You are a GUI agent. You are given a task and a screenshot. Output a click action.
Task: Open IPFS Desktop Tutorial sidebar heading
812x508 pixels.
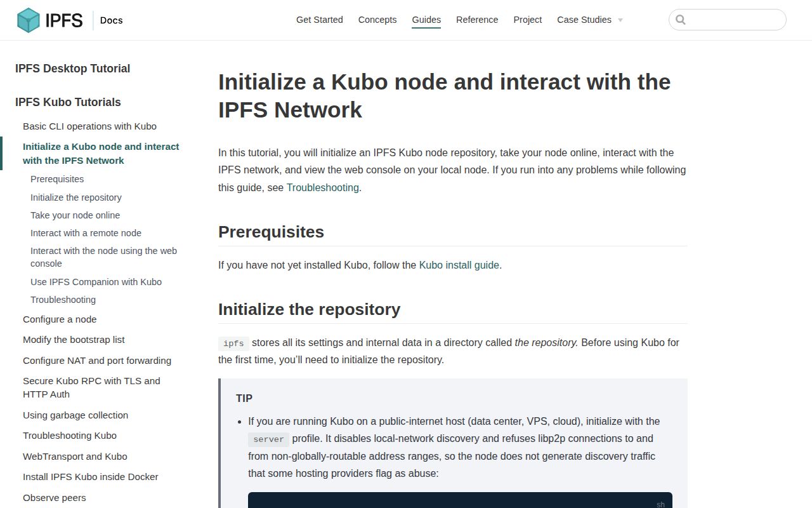click(73, 69)
